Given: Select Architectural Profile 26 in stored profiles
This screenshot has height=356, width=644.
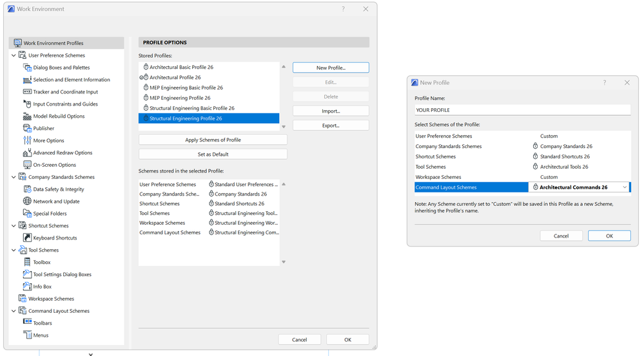Looking at the screenshot, I should [175, 77].
